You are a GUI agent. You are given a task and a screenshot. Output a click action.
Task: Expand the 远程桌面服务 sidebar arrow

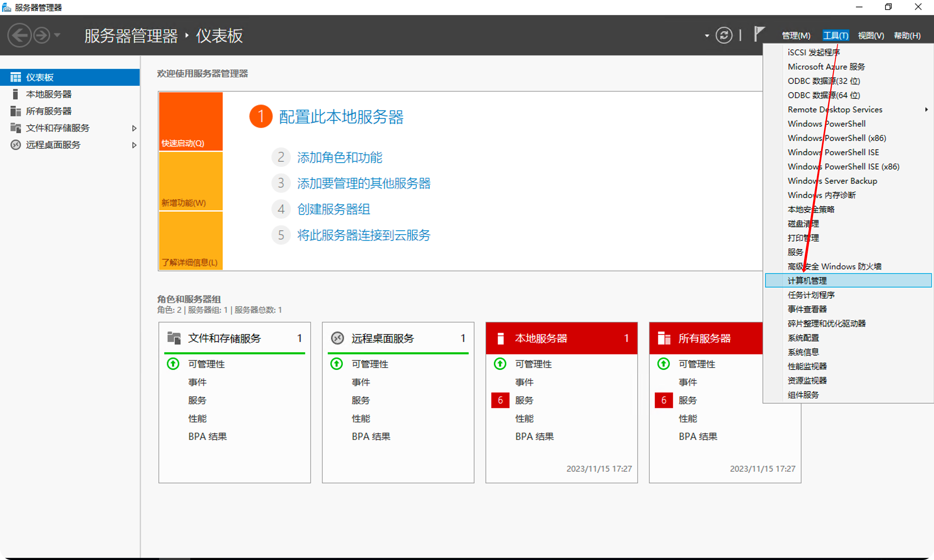tap(134, 145)
